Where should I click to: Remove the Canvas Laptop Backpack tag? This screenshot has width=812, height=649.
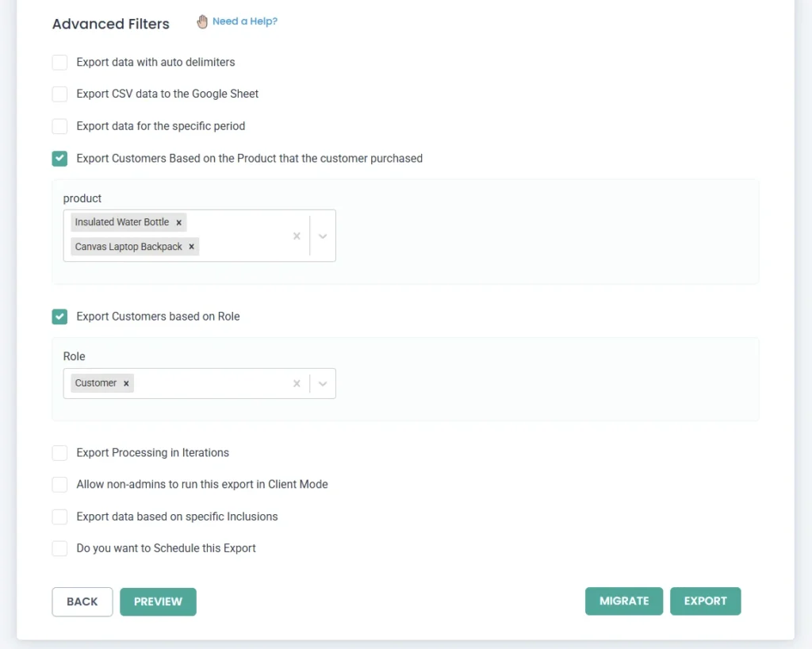click(x=191, y=248)
